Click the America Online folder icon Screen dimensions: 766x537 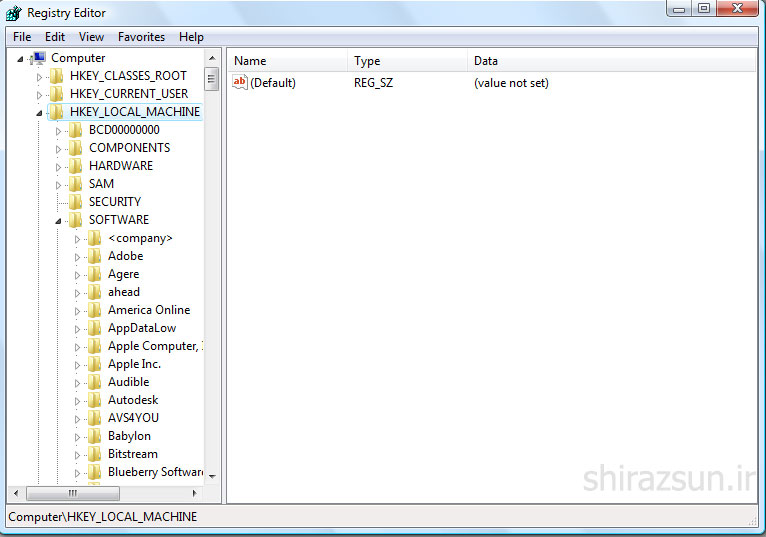(95, 310)
